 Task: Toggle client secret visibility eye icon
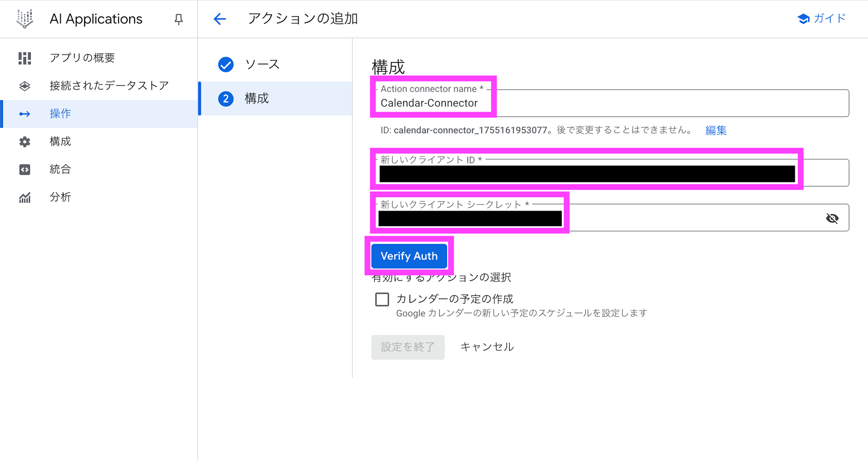point(832,218)
